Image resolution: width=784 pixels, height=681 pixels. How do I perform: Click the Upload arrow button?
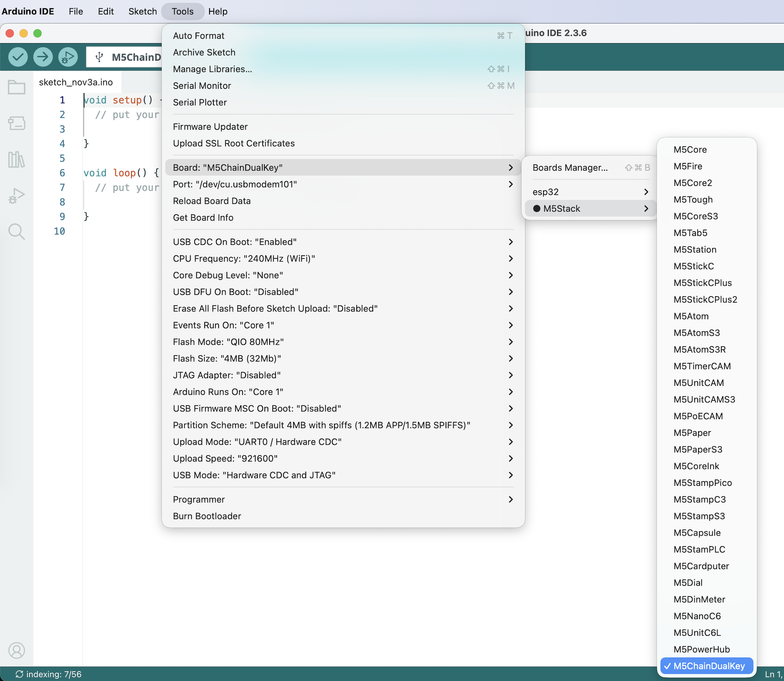click(x=43, y=57)
